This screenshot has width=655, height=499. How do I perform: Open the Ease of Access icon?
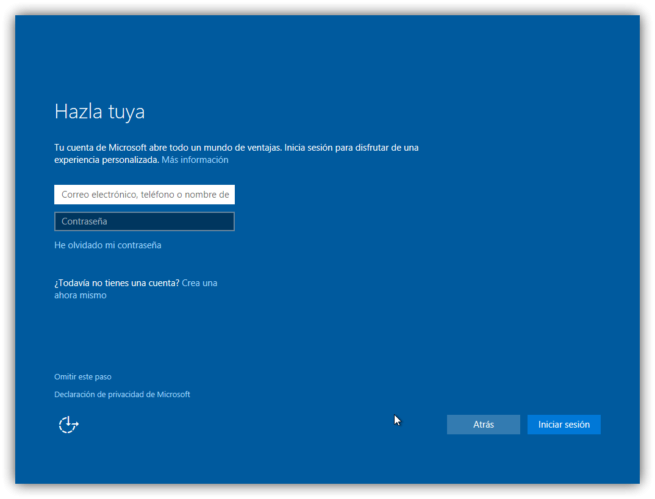point(68,425)
